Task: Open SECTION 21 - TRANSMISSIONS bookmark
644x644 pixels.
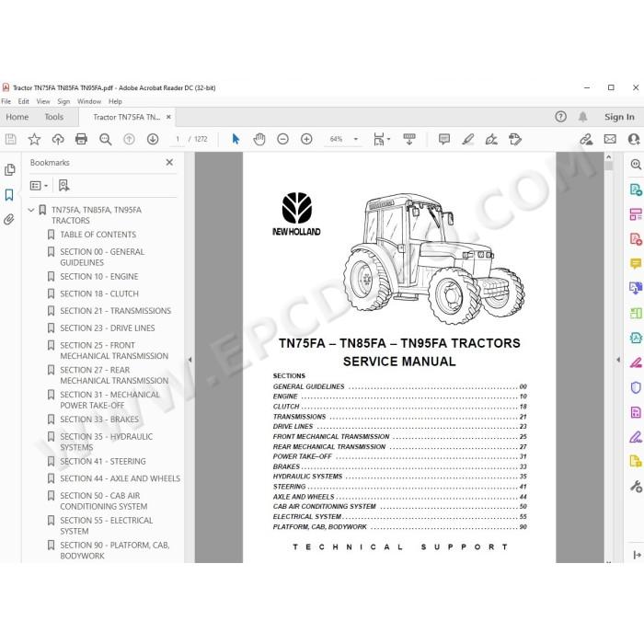Action: (x=115, y=311)
